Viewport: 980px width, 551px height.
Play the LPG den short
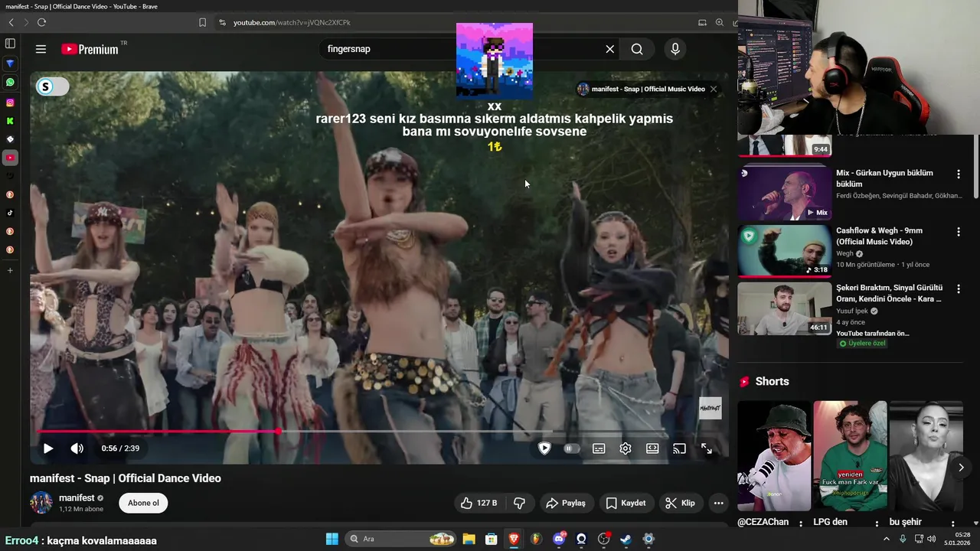[x=850, y=456]
